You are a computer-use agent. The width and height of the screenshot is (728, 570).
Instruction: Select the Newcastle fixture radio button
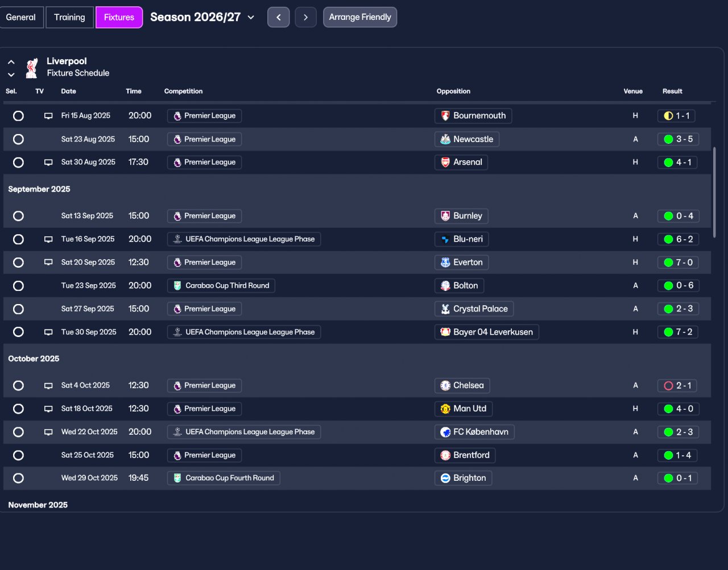click(x=18, y=139)
